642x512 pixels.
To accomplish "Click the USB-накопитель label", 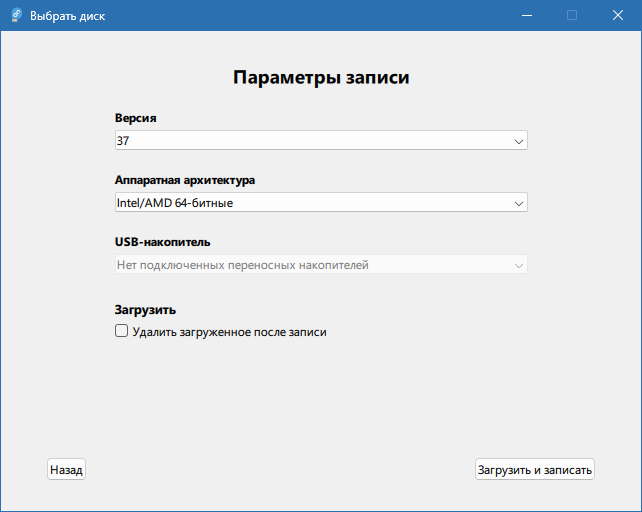I will pyautogui.click(x=163, y=242).
